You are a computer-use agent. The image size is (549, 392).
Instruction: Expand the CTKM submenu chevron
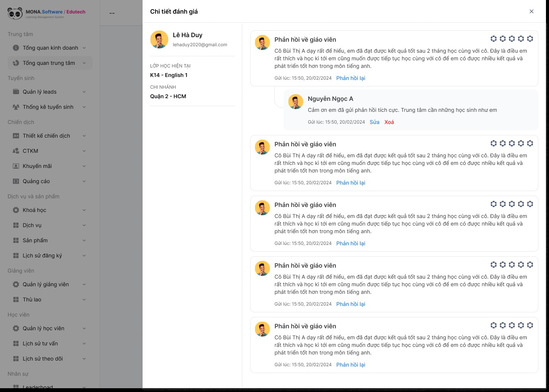(x=84, y=151)
